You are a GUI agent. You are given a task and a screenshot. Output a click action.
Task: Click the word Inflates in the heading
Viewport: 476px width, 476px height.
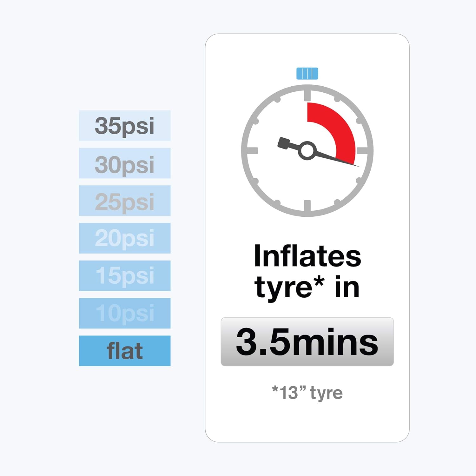pyautogui.click(x=307, y=256)
